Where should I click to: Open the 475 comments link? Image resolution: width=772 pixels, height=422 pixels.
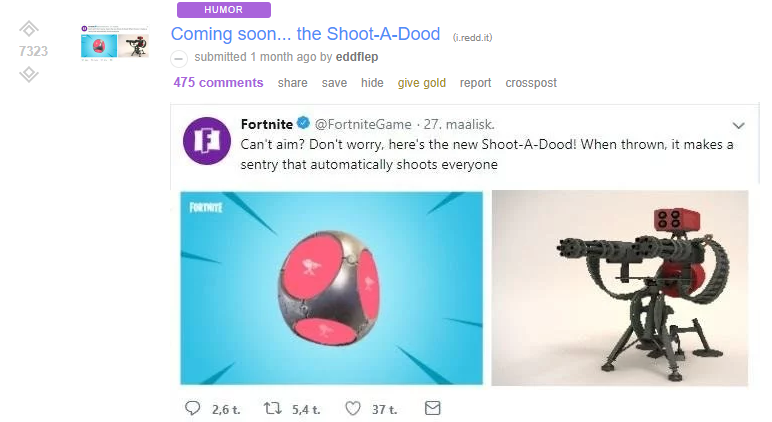(x=218, y=83)
